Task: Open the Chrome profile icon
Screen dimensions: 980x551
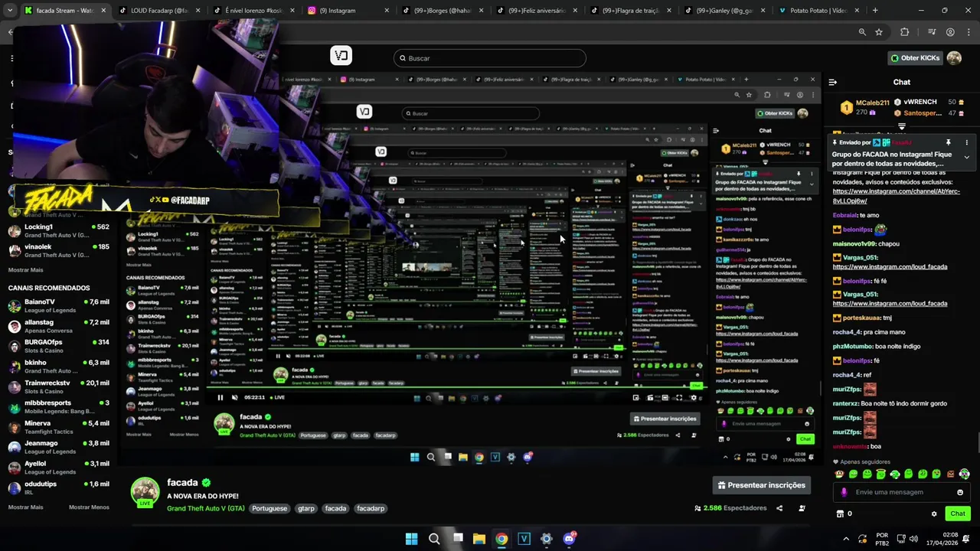Action: click(x=950, y=32)
